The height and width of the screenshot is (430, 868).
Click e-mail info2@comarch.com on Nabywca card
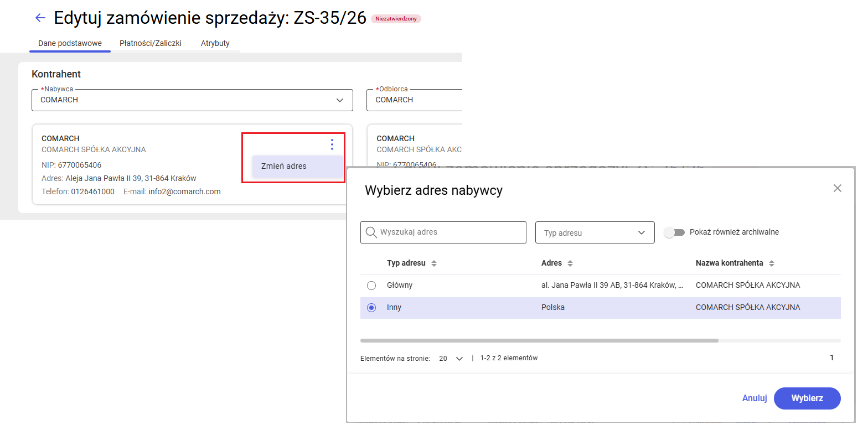coord(172,191)
